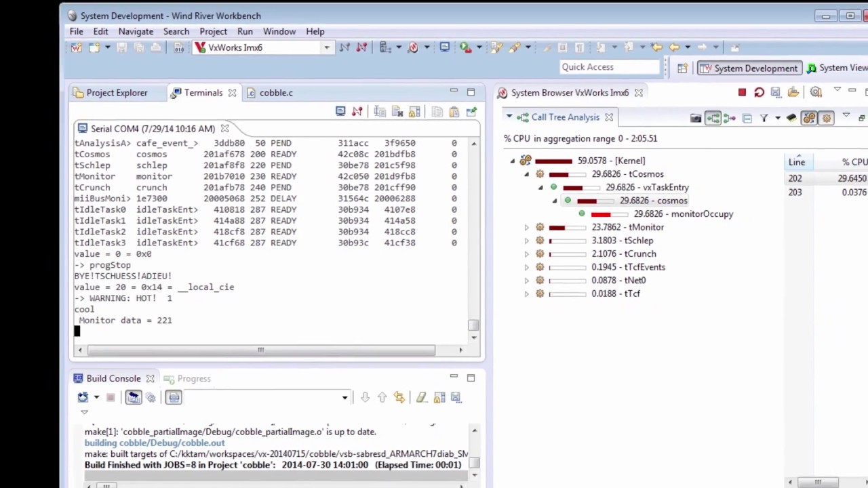Screen dimensions: 868x488
Task: Click the chip icon in Call Tree toolbar
Action: click(x=791, y=118)
